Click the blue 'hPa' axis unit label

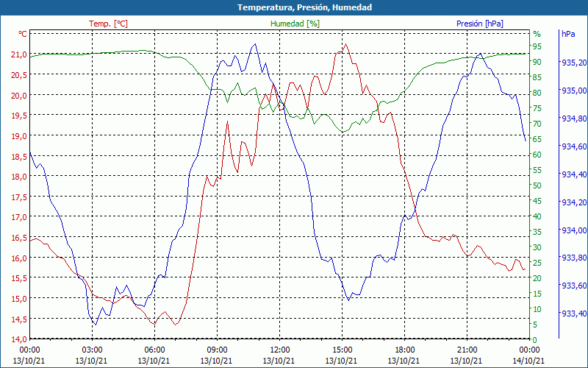(x=568, y=34)
